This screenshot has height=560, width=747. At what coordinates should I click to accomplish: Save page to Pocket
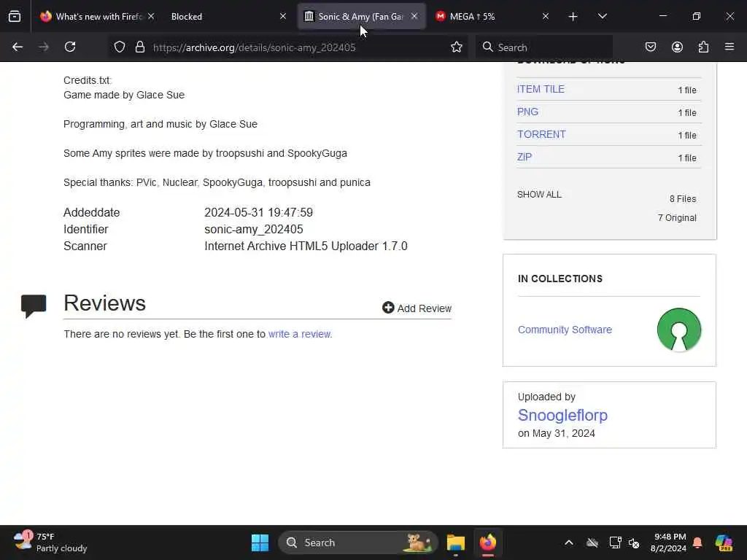click(x=650, y=47)
